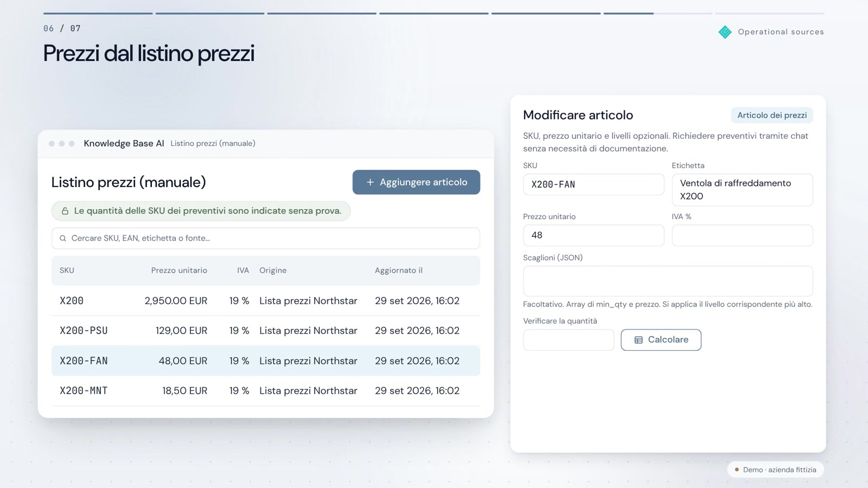Screen dimensions: 868x488
Task: Click the Articolo dei prezzi tag
Action: 771,115
